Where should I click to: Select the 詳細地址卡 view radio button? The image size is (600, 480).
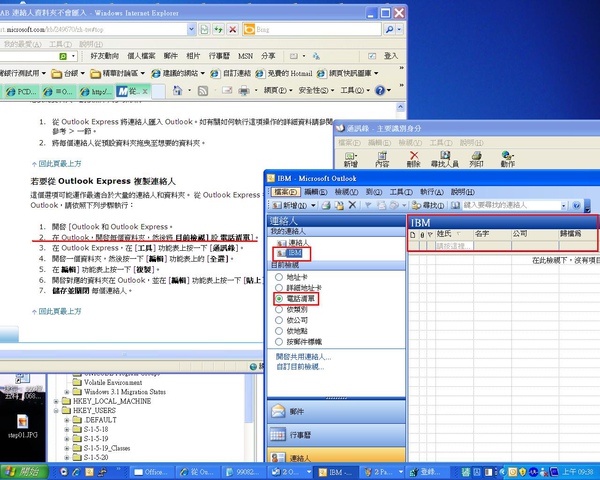tap(279, 287)
